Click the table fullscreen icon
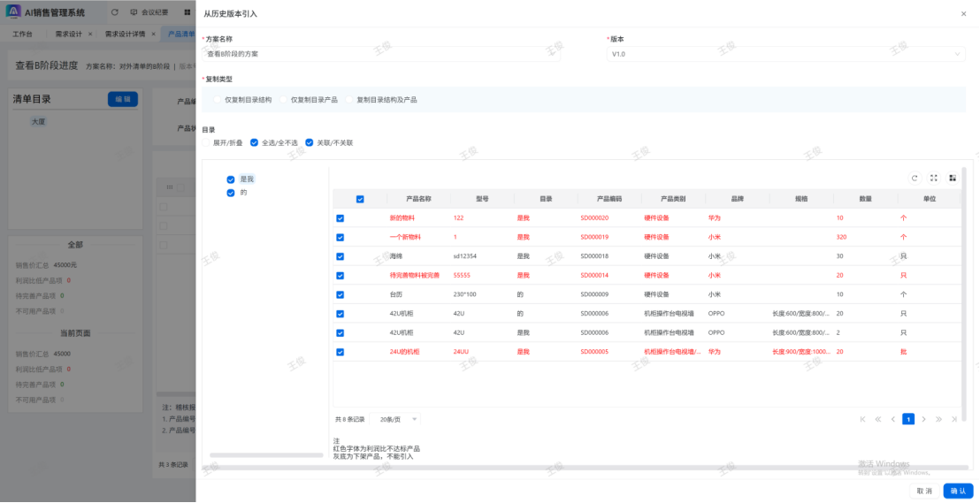The width and height of the screenshot is (980, 503). [933, 178]
